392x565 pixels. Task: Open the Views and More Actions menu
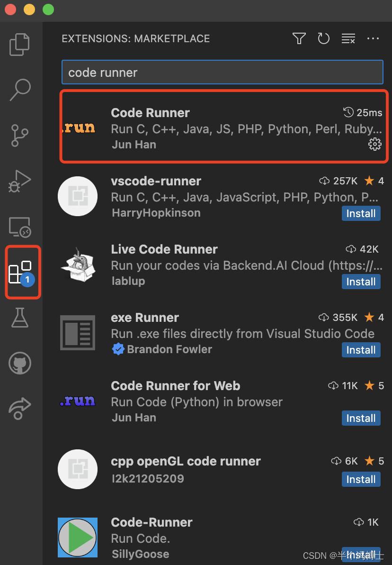(373, 38)
